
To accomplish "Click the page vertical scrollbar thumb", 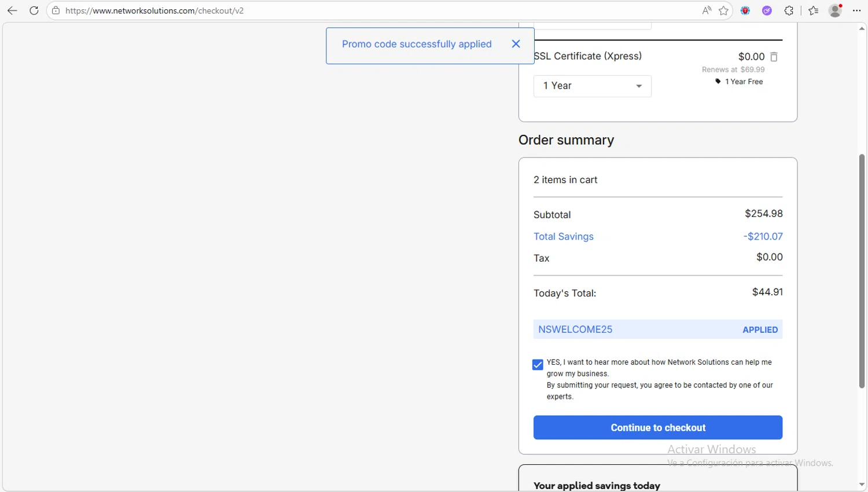I will [x=862, y=271].
